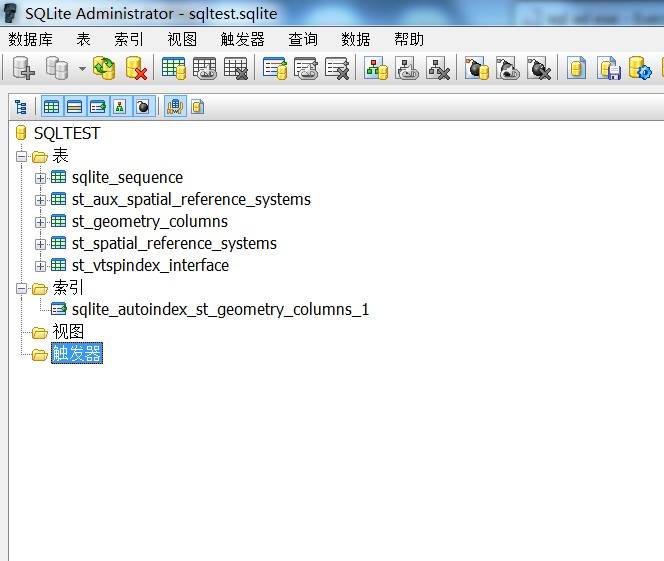Open the 数据 menu
Screen dimensions: 664x561
[356, 39]
